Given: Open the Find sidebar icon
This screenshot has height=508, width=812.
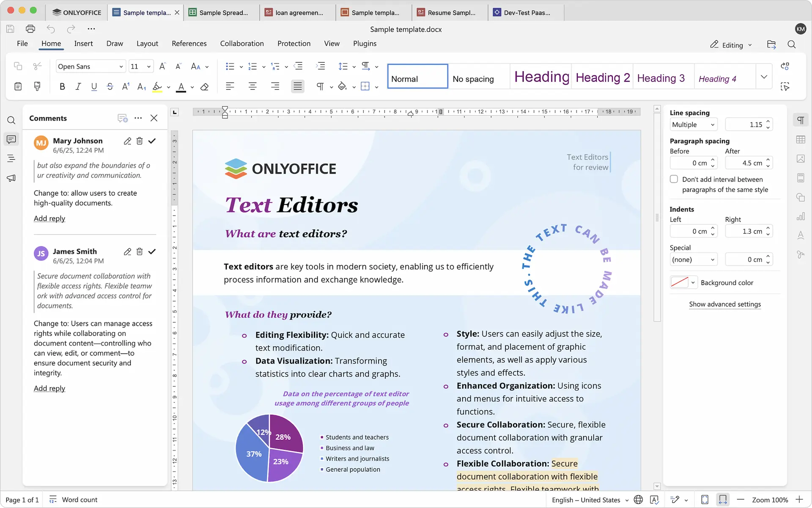Looking at the screenshot, I should point(11,120).
